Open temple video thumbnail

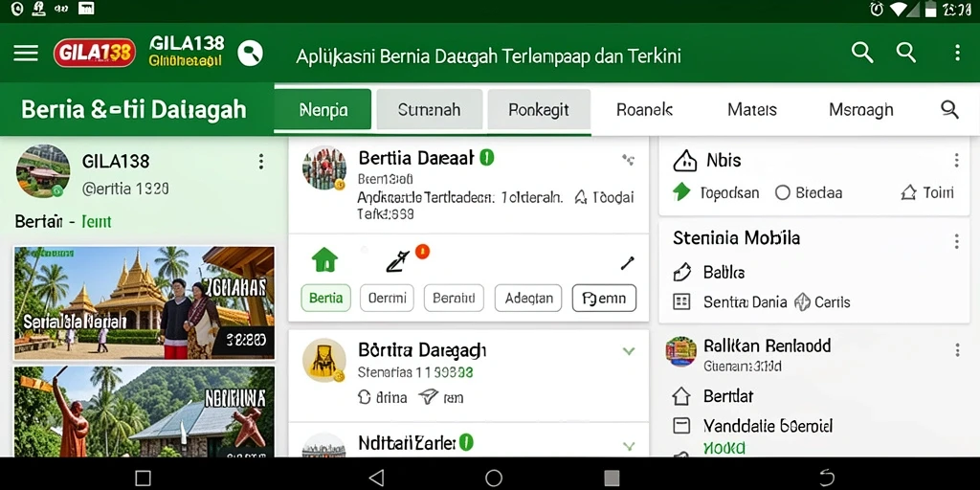coord(145,303)
